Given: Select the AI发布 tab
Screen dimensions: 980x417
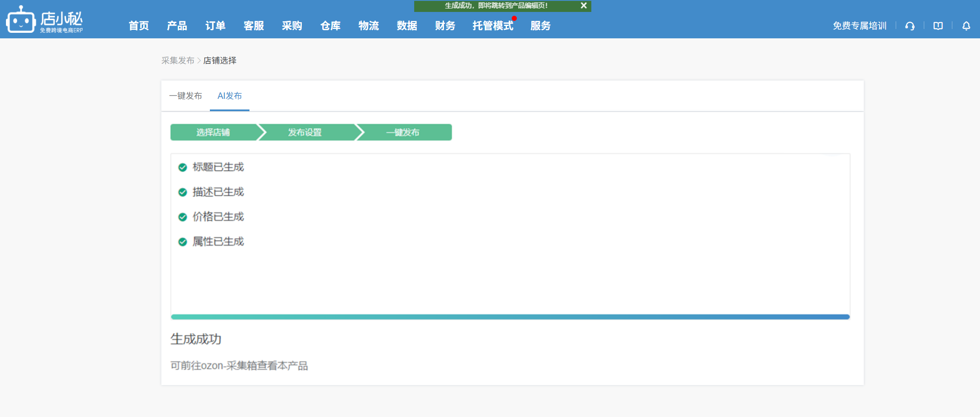Looking at the screenshot, I should pos(229,96).
